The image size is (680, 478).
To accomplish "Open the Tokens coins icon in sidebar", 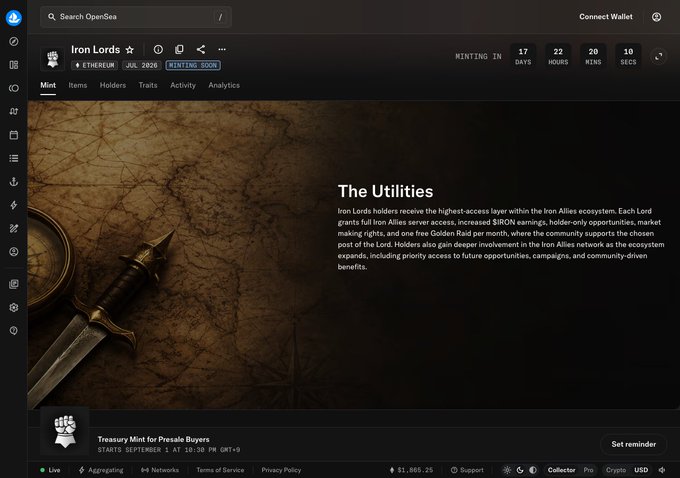I will 13,88.
